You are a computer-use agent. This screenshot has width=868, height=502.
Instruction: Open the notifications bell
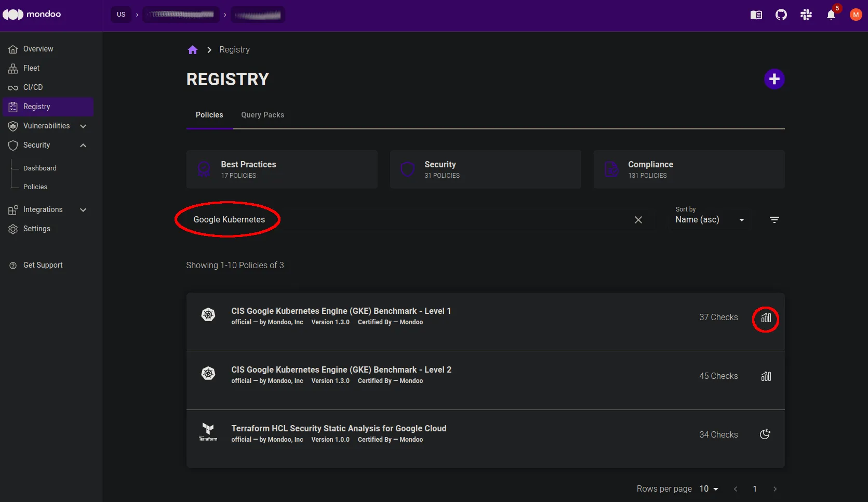tap(831, 15)
